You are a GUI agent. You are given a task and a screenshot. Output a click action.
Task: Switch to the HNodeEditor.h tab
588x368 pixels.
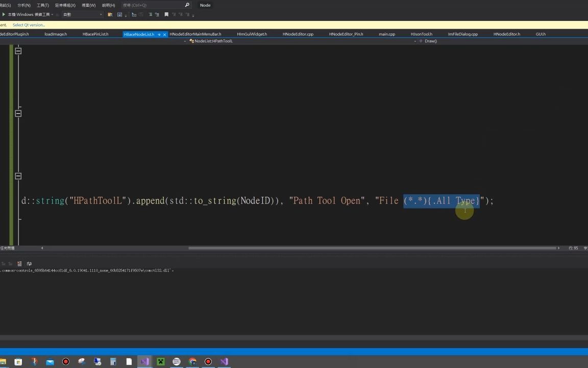507,34
